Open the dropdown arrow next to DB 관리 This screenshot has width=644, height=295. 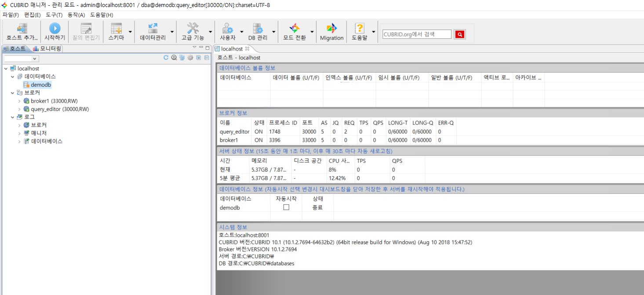point(274,32)
